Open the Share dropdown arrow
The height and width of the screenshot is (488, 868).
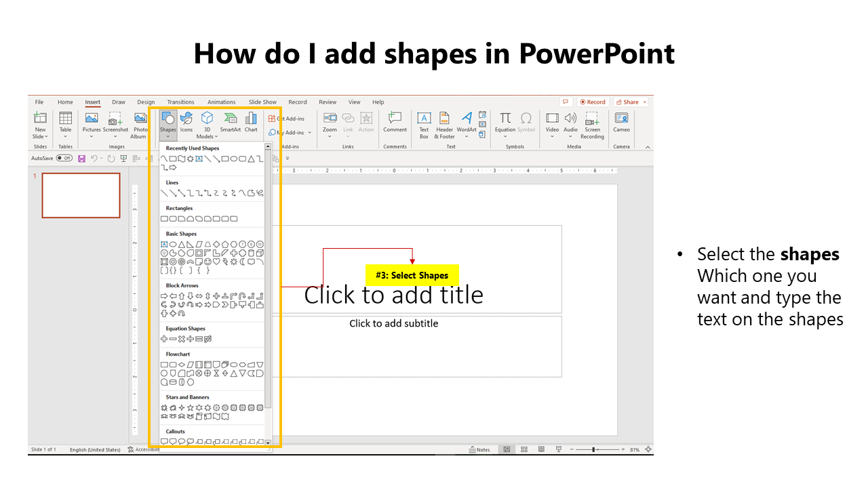point(644,102)
